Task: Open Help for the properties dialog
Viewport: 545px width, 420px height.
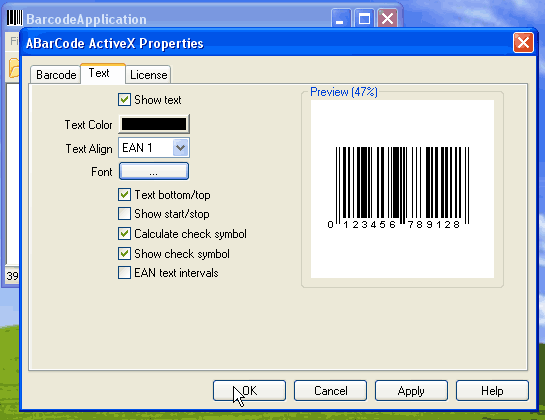Action: 492,390
